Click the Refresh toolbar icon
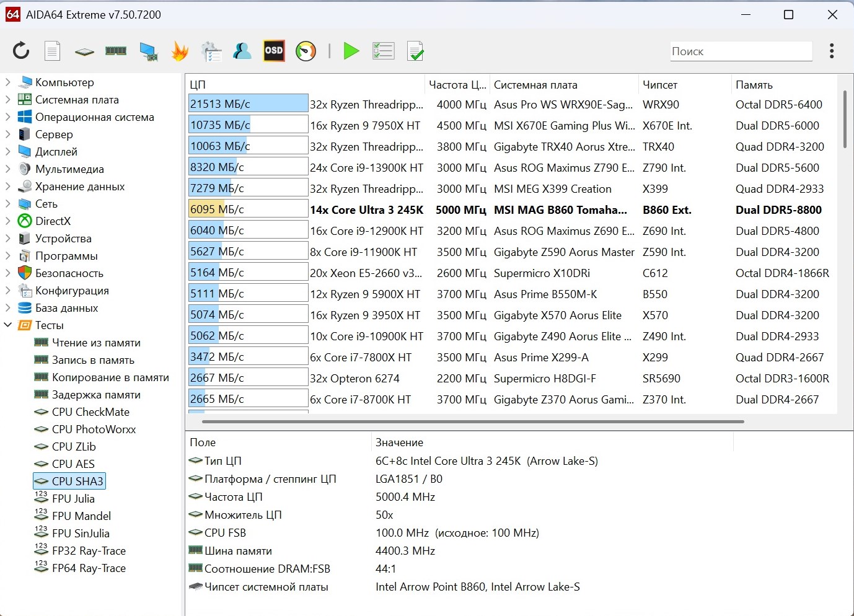The image size is (854, 616). [21, 51]
